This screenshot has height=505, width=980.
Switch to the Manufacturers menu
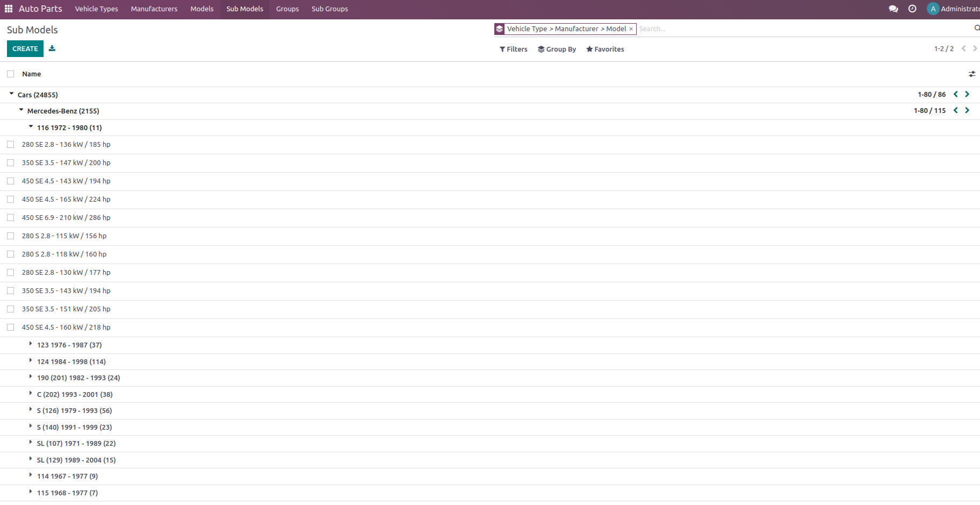(154, 9)
